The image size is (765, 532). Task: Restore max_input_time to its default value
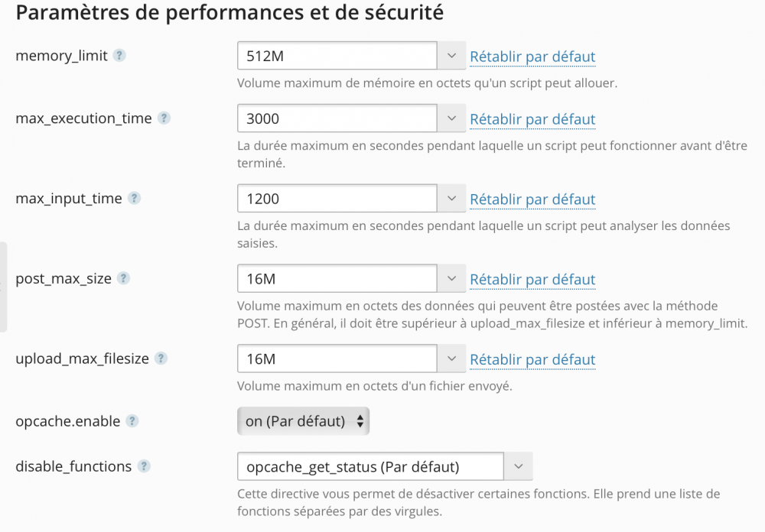pyautogui.click(x=532, y=199)
